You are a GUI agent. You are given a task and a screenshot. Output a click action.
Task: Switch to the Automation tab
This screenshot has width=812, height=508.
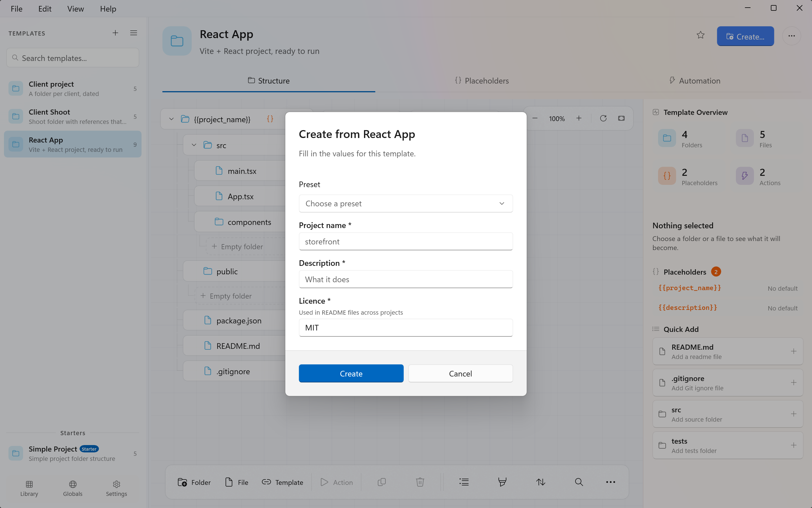(x=694, y=81)
